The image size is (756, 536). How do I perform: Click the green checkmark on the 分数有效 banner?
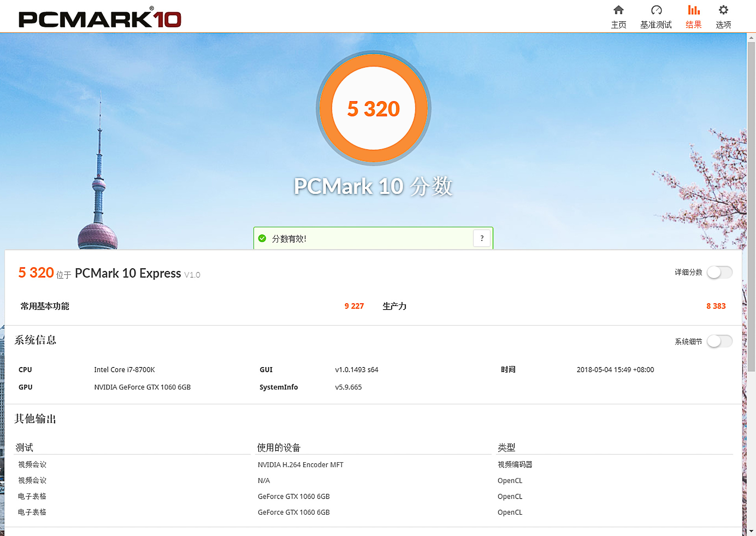click(263, 238)
